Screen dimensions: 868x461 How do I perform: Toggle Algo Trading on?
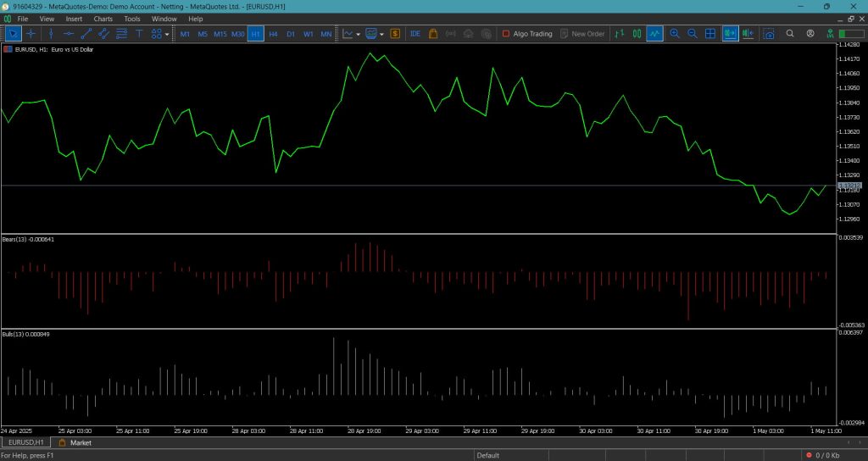click(527, 34)
